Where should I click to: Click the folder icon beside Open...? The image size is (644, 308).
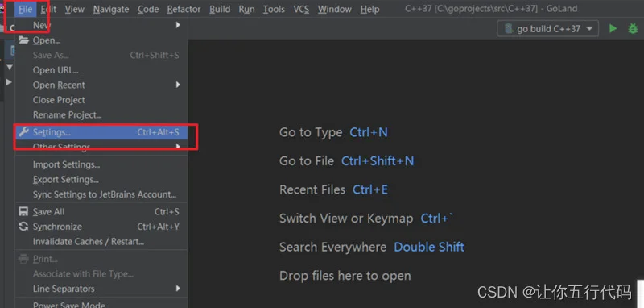24,40
